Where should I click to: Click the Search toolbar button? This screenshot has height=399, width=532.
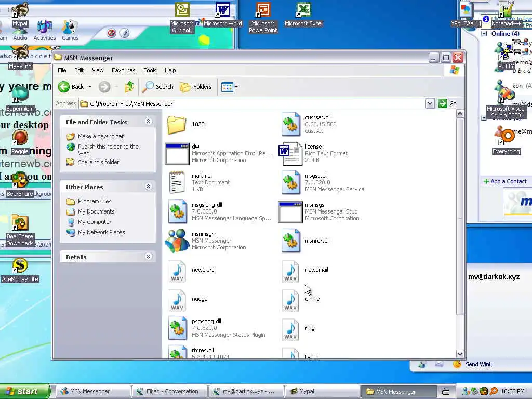158,87
